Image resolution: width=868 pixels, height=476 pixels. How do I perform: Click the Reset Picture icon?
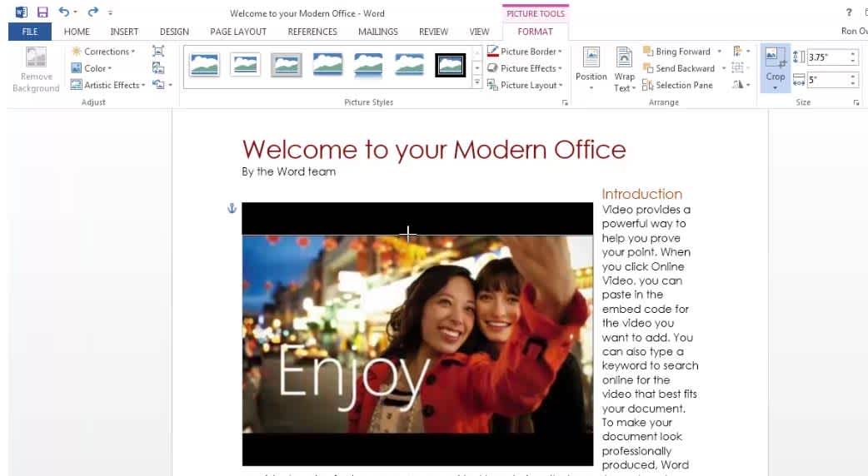coord(158,85)
